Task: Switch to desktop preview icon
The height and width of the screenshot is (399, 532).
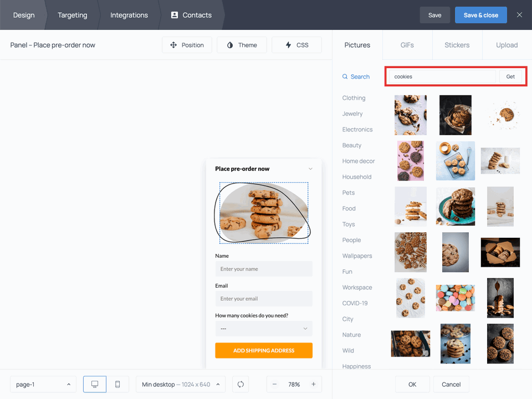Action: [94, 384]
